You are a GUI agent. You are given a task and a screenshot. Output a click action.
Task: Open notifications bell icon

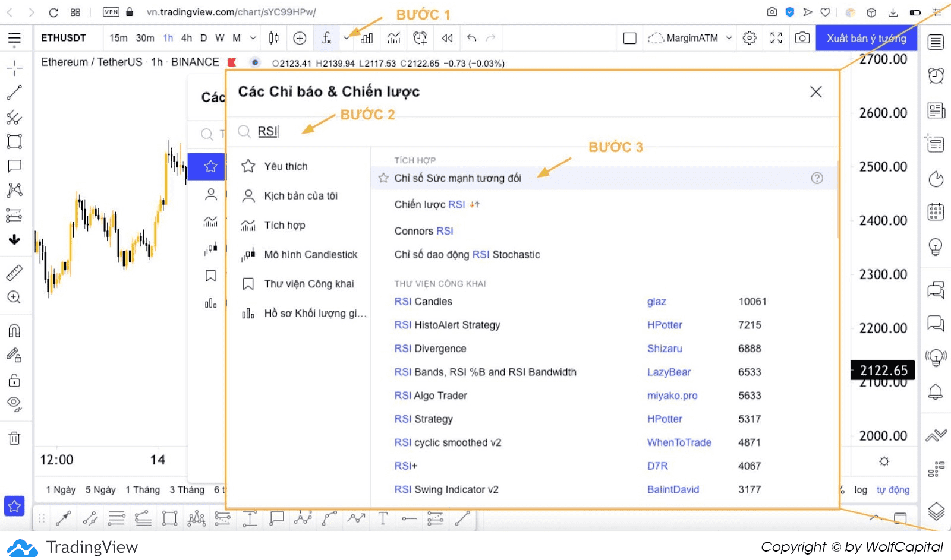tap(936, 392)
